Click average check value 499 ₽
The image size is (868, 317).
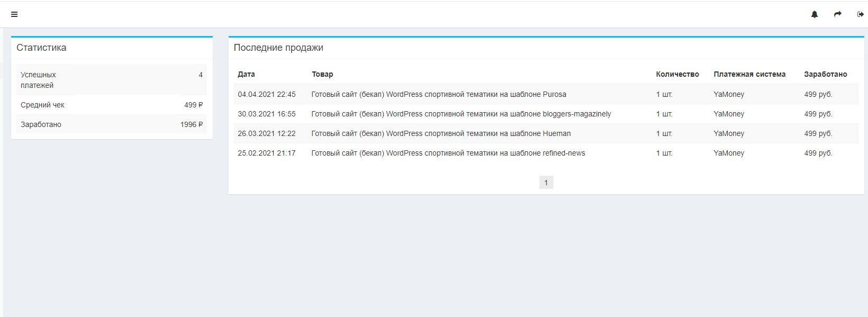pos(193,105)
